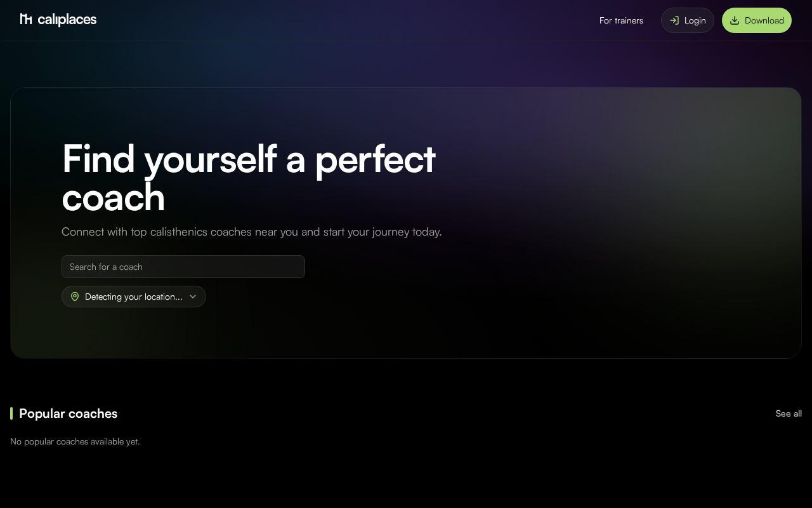Click 'No popular coaches available yet.' text
Screen dimensions: 812x508
click(75, 441)
